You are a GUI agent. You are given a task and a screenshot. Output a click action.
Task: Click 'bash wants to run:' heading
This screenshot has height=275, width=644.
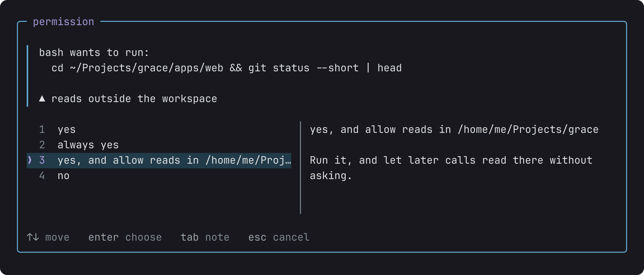click(x=94, y=53)
